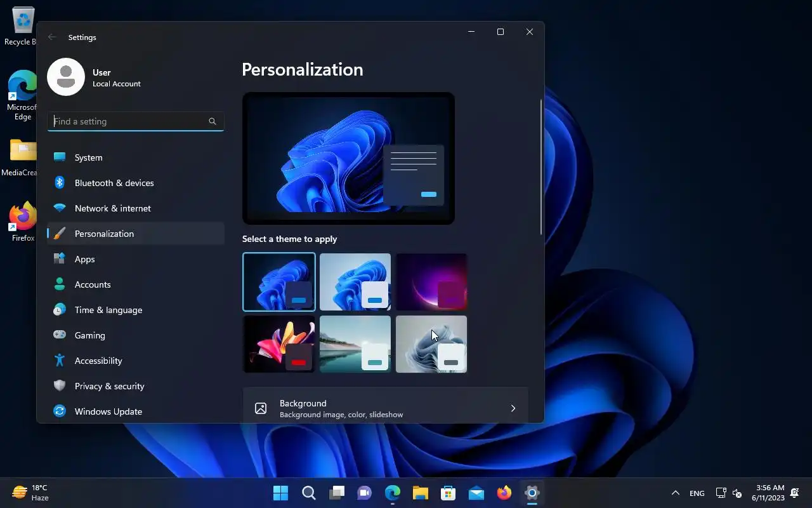Open Task View from taskbar

point(337,493)
